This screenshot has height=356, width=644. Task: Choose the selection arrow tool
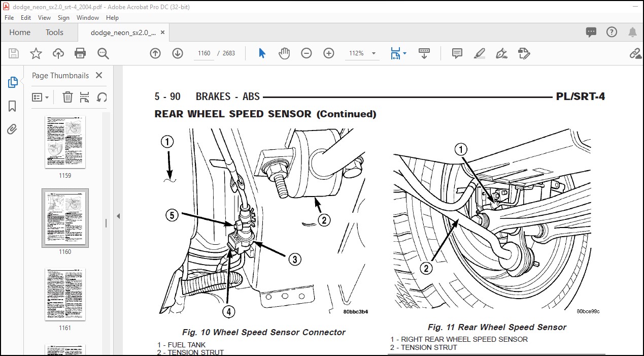[262, 53]
